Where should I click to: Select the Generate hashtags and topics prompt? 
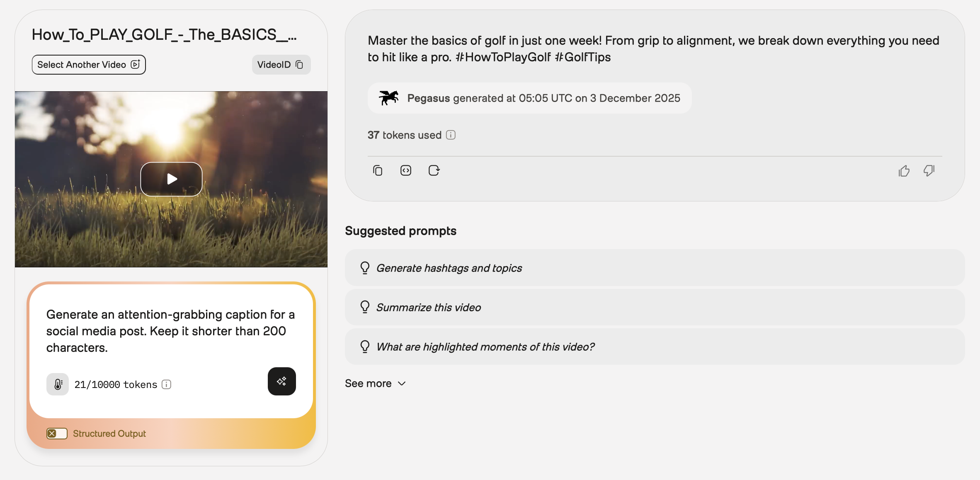point(449,268)
